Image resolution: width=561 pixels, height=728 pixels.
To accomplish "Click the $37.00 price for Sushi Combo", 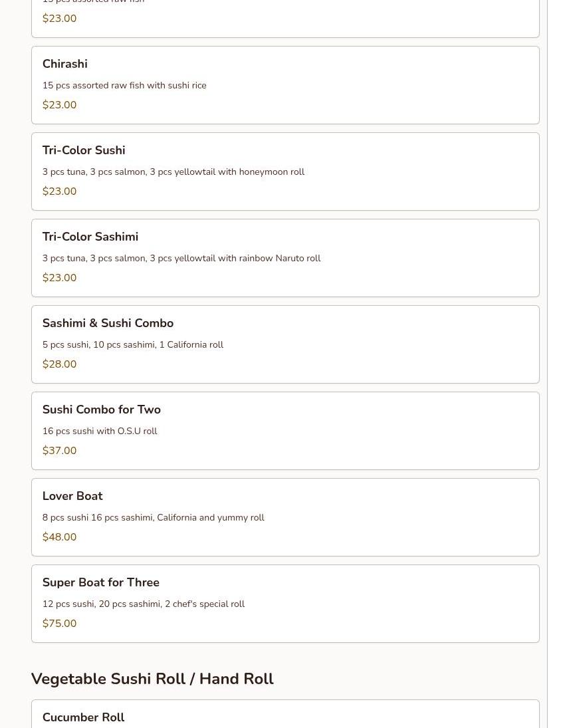I will point(60,451).
